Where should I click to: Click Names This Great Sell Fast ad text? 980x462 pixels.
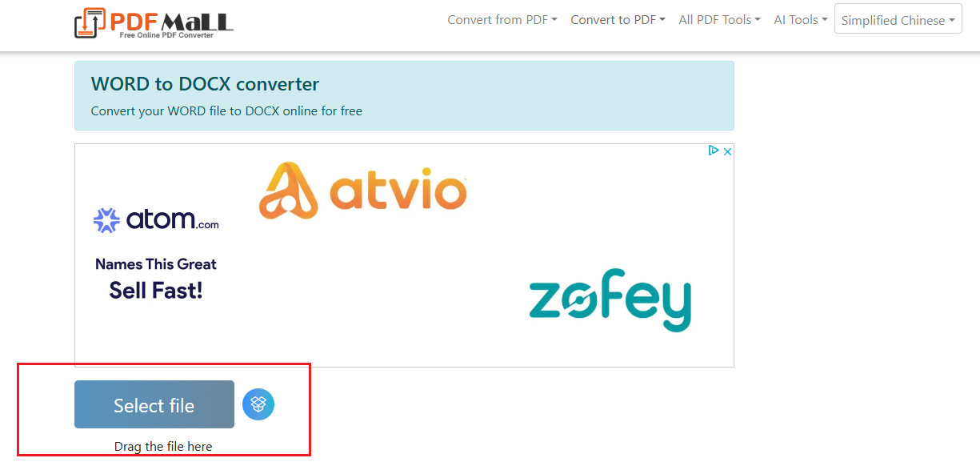(x=156, y=279)
